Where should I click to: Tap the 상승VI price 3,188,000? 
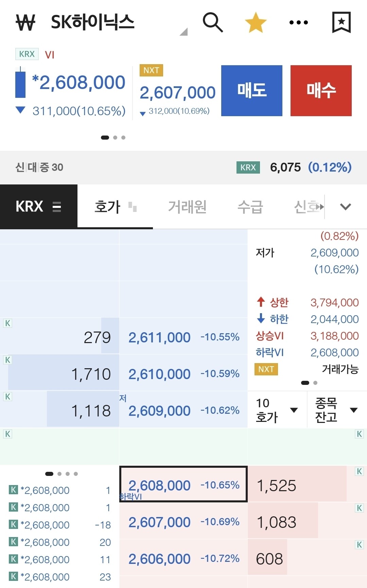(335, 336)
